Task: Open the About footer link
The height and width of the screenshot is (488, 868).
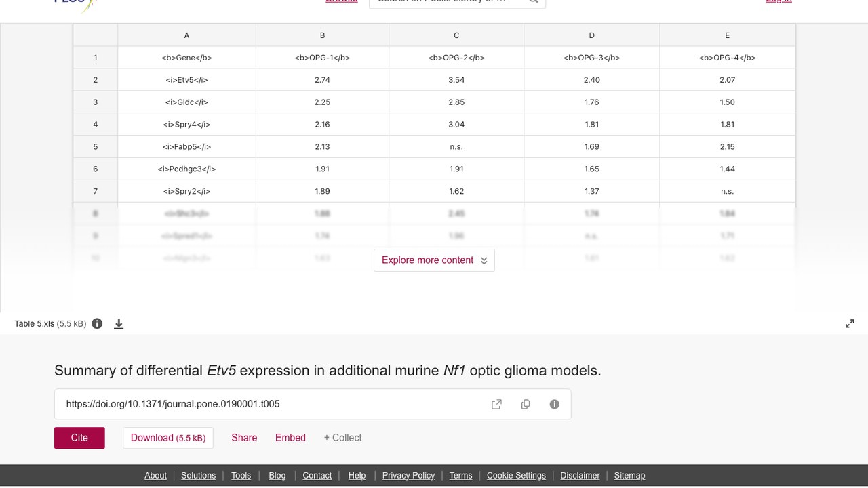Action: [155, 476]
